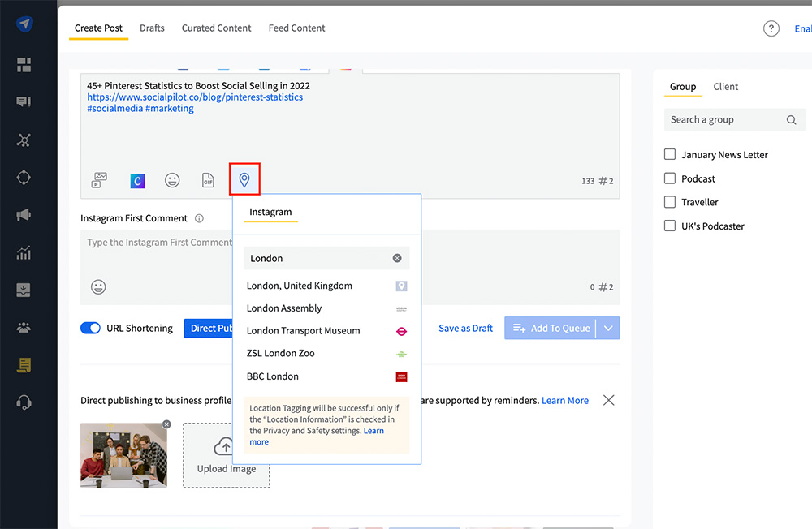The height and width of the screenshot is (529, 812).
Task: Open the inbox messages icon in sidebar
Action: click(x=24, y=101)
